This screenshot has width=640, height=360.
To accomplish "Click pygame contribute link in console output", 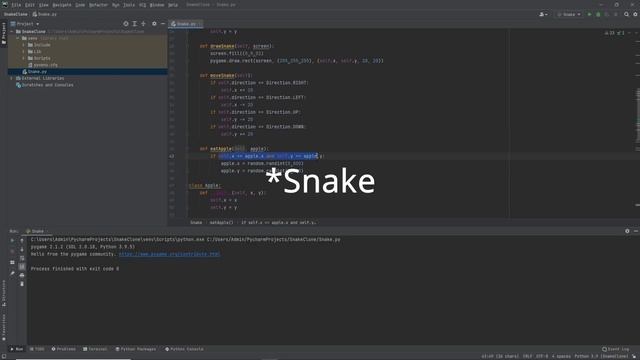I will click(169, 254).
